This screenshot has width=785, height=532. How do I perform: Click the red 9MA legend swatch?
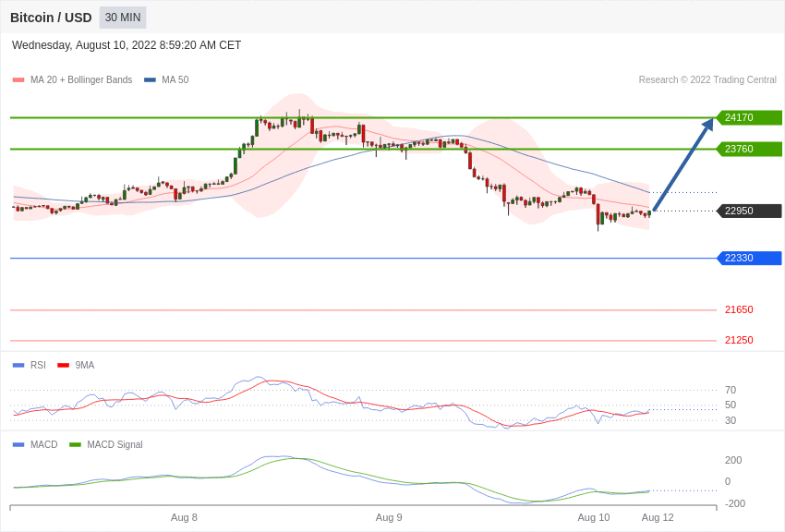point(63,366)
